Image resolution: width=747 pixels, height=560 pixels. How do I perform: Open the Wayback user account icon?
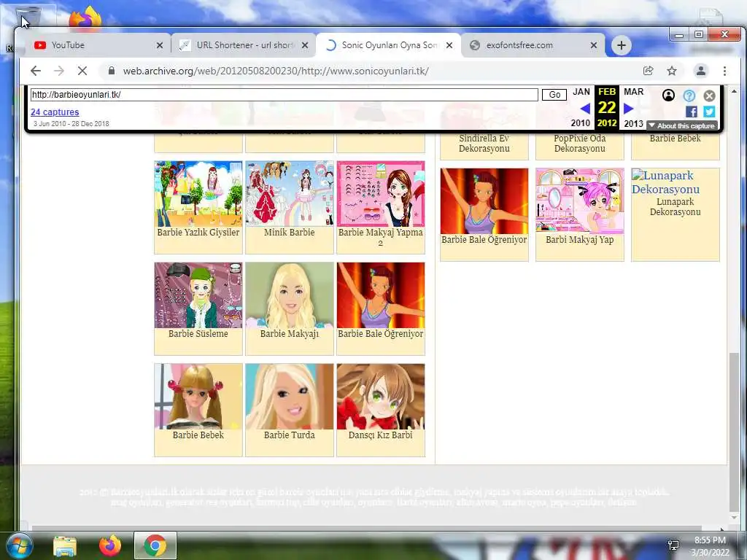coord(668,96)
